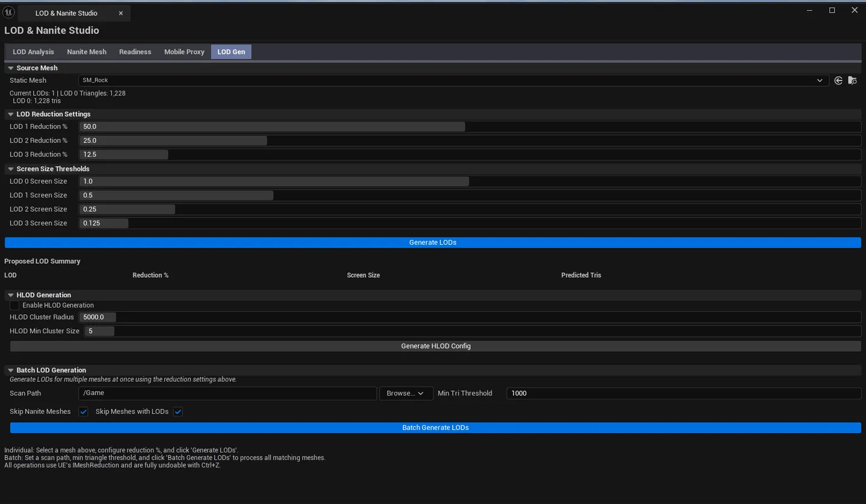Open the Browse... path dropdown
Screen dimensions: 866x504
(406, 393)
